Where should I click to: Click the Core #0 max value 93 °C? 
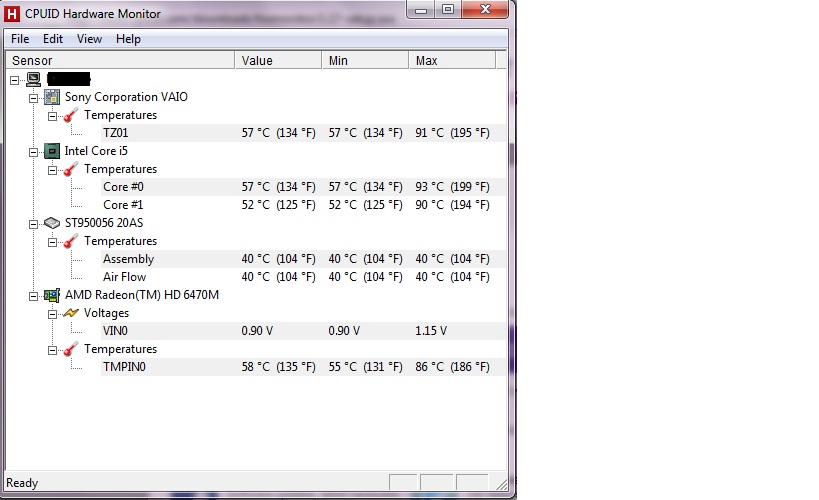point(452,187)
